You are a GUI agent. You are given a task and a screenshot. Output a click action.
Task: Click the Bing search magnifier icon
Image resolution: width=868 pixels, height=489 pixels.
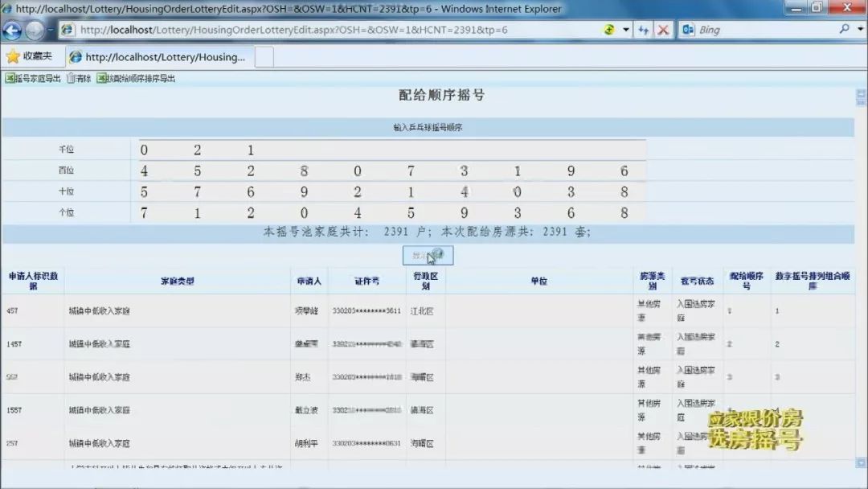click(844, 29)
